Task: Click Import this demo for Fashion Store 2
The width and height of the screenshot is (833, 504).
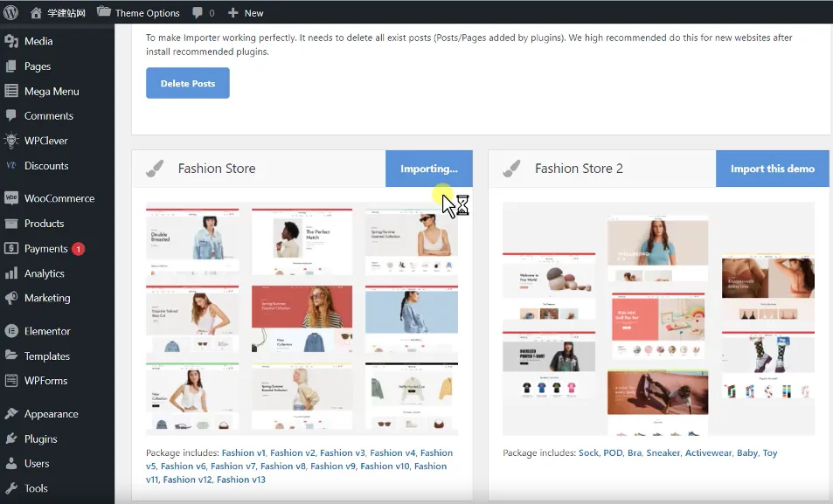Action: pos(772,169)
